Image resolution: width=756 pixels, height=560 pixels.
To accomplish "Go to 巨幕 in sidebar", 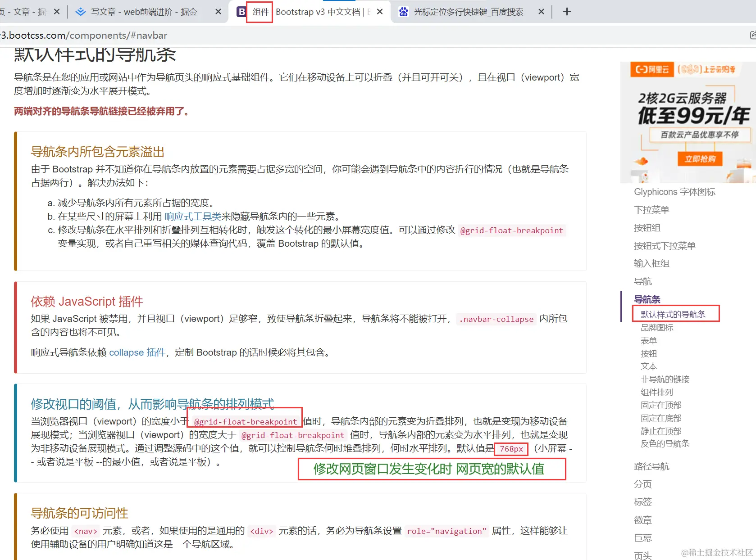I will click(x=643, y=538).
